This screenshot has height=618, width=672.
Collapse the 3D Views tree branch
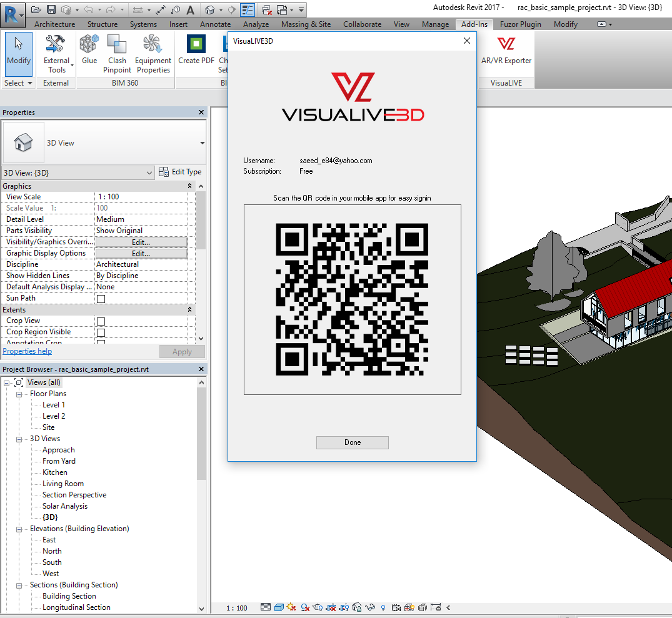tap(19, 438)
